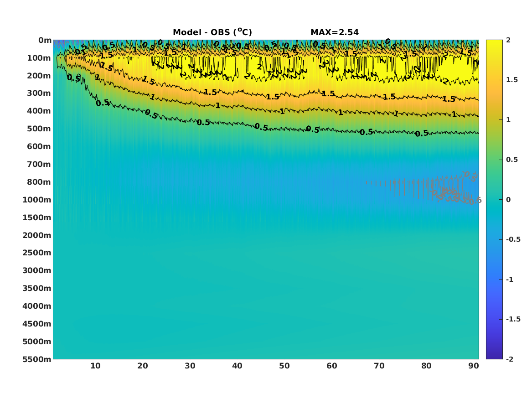Click the colorbar tick label '-2'
This screenshot has width=532, height=399.
click(510, 359)
